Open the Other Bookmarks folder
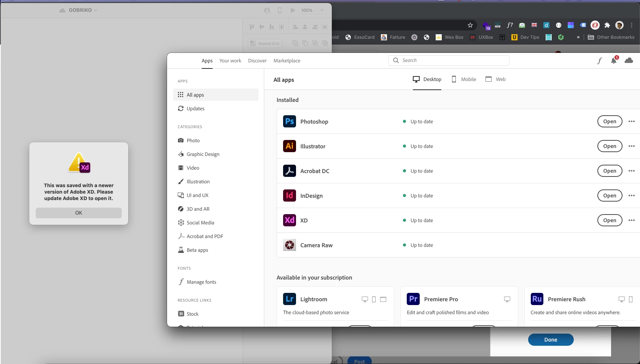Image resolution: width=640 pixels, height=364 pixels. [x=611, y=37]
